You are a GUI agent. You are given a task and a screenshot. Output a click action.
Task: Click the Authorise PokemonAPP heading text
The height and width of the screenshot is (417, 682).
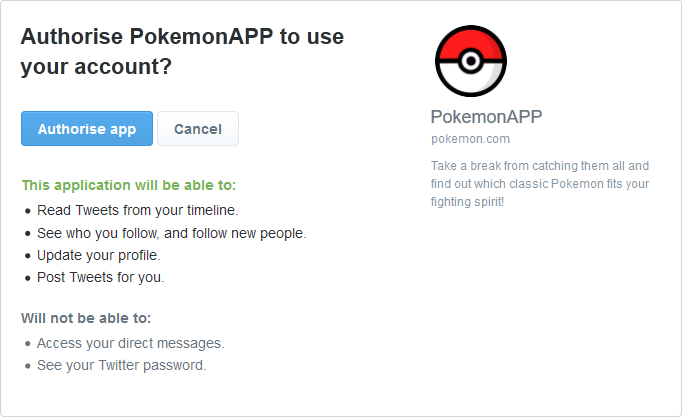182,51
